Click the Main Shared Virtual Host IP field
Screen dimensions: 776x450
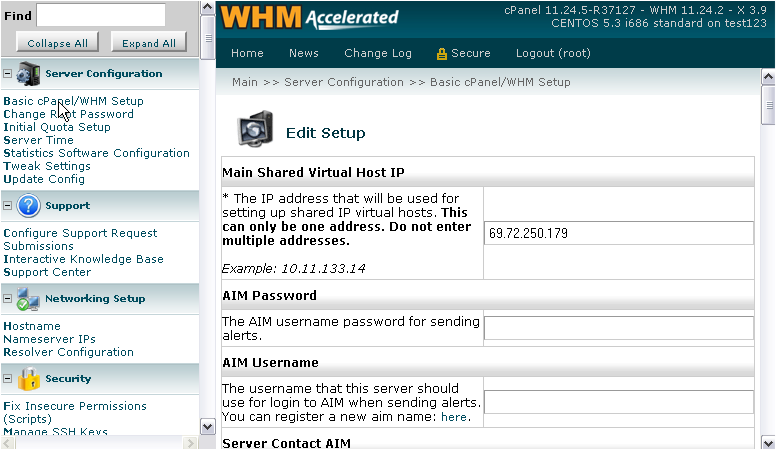pos(618,233)
